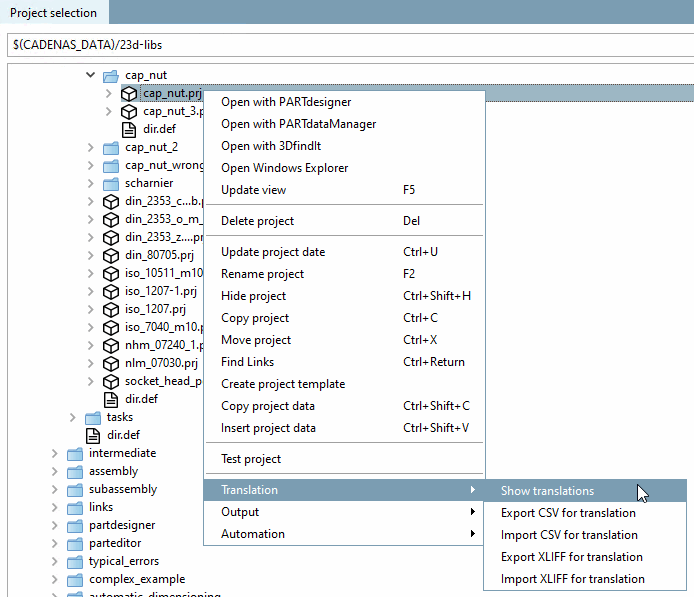Click the cap_nut_2 folder icon
This screenshot has height=597, width=694.
click(x=110, y=147)
